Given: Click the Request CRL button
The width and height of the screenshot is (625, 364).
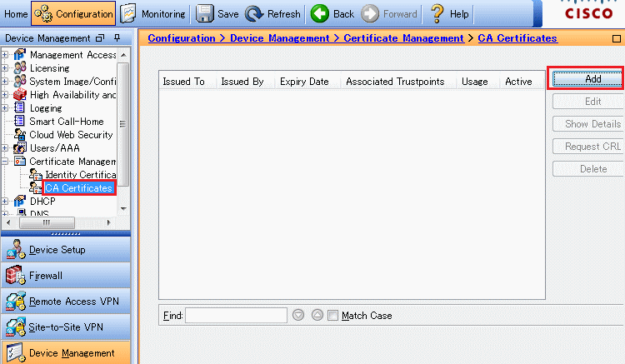Looking at the screenshot, I should (x=588, y=146).
